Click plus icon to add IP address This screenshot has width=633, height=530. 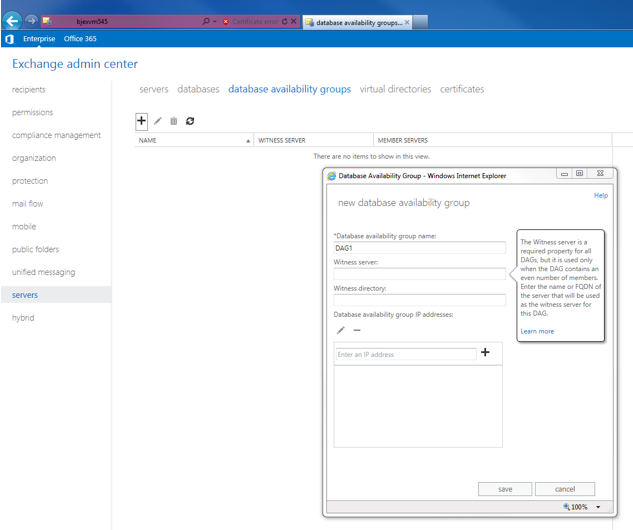pos(485,352)
